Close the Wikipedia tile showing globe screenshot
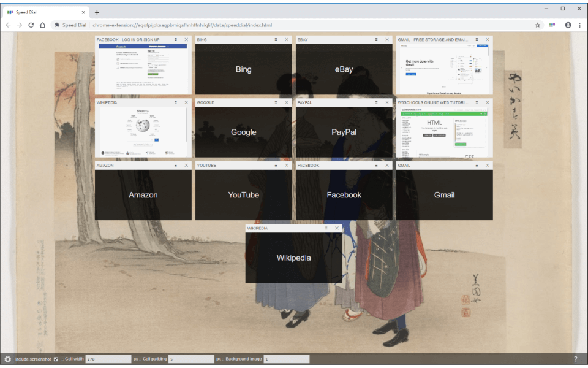The image size is (588, 368). [186, 102]
